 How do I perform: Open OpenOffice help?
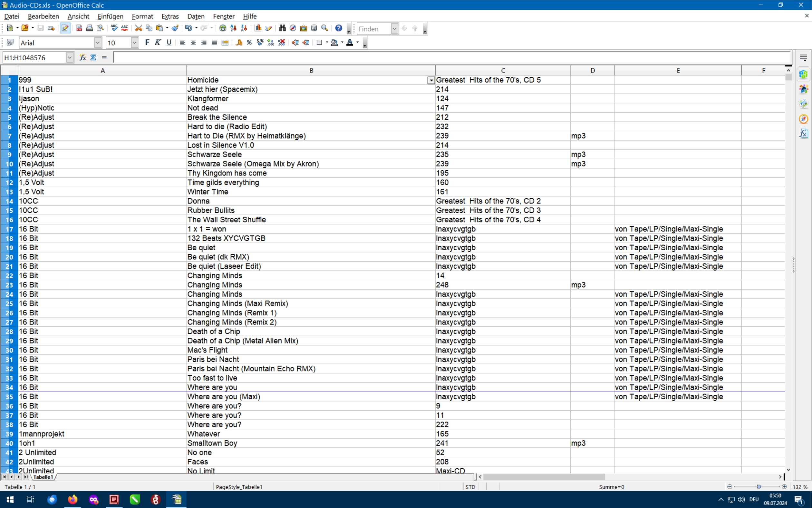(x=339, y=28)
